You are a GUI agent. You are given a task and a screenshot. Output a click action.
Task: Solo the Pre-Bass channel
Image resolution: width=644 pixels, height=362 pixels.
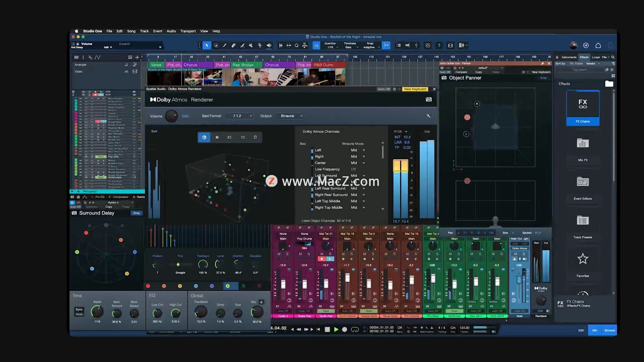437,254
